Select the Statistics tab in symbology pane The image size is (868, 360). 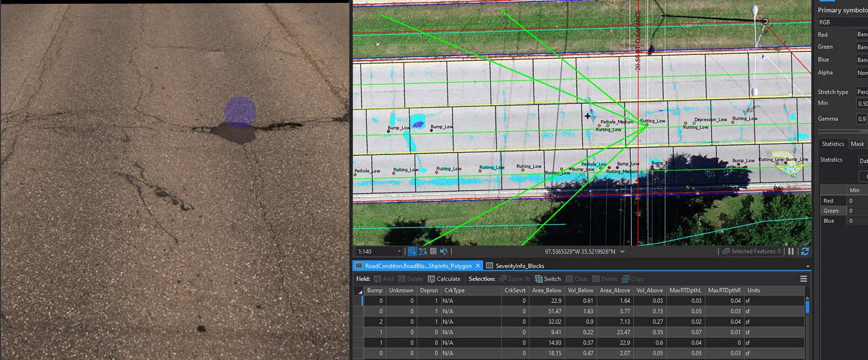tap(833, 144)
